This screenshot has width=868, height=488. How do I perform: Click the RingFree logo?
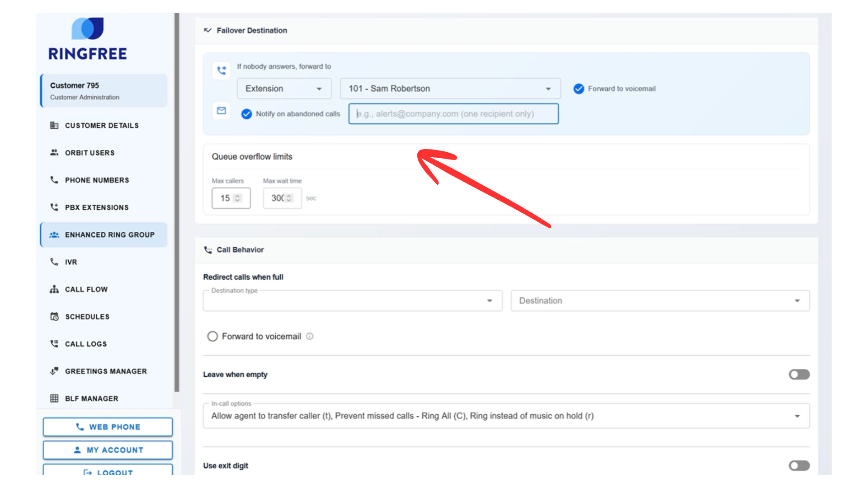tap(88, 39)
